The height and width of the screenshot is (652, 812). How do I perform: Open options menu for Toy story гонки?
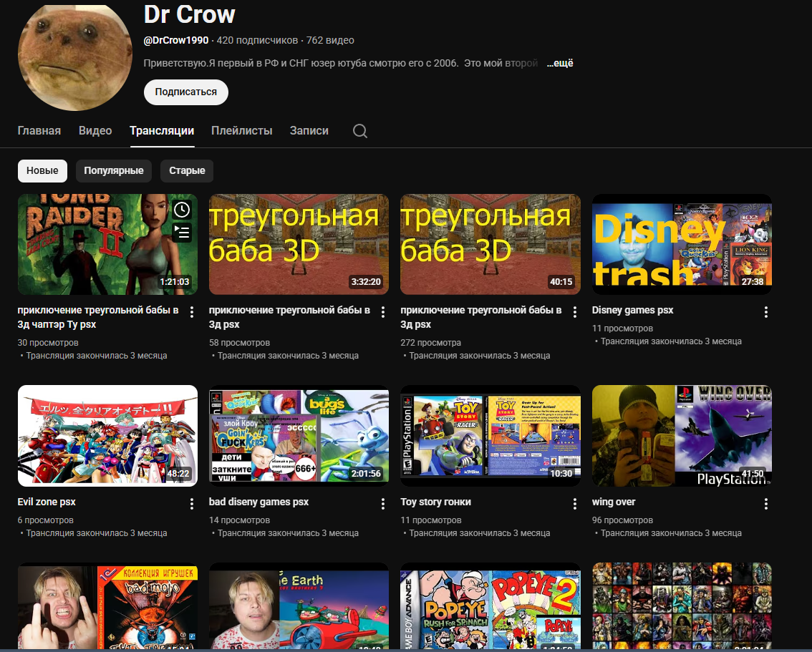[x=574, y=503]
